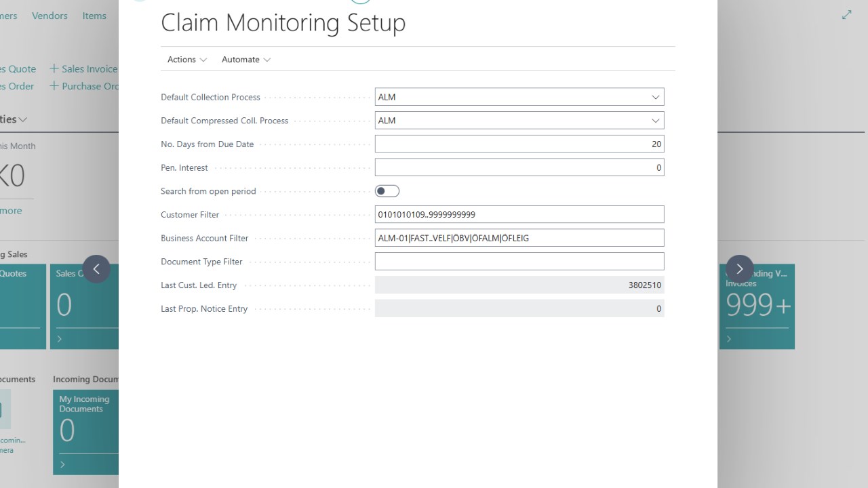This screenshot has width=868, height=488.
Task: Click the left carousel arrow button
Action: tap(96, 269)
